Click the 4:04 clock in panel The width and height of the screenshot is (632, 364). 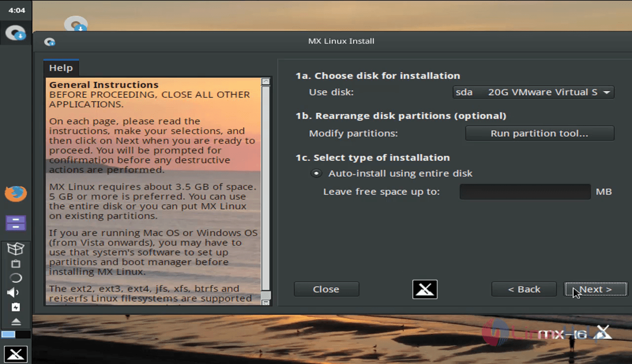pos(17,10)
